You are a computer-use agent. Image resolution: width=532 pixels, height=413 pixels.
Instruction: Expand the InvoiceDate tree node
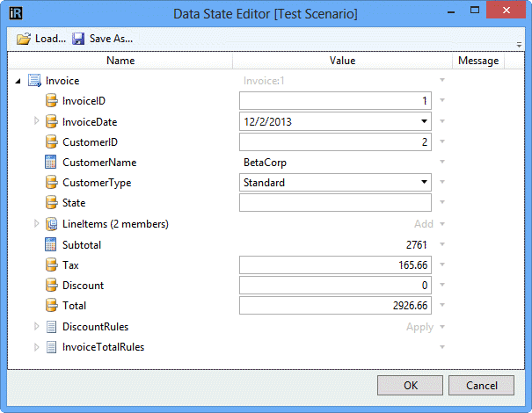tap(36, 122)
